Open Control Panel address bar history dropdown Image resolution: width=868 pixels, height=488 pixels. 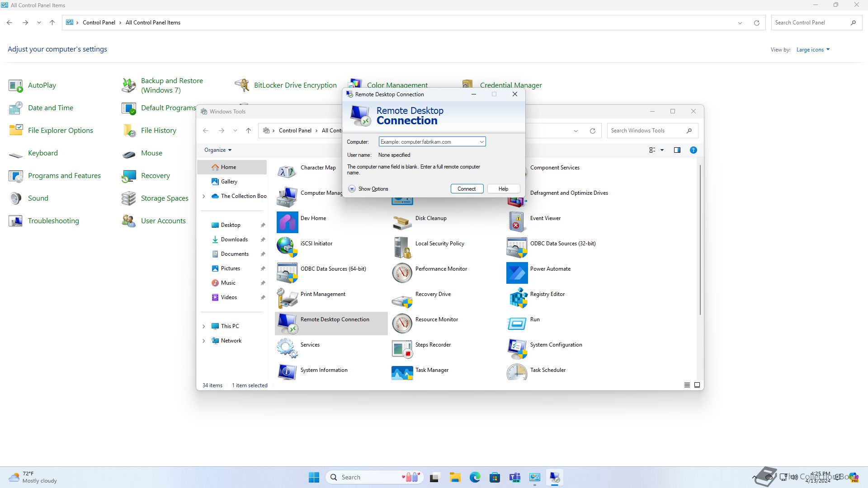(740, 23)
